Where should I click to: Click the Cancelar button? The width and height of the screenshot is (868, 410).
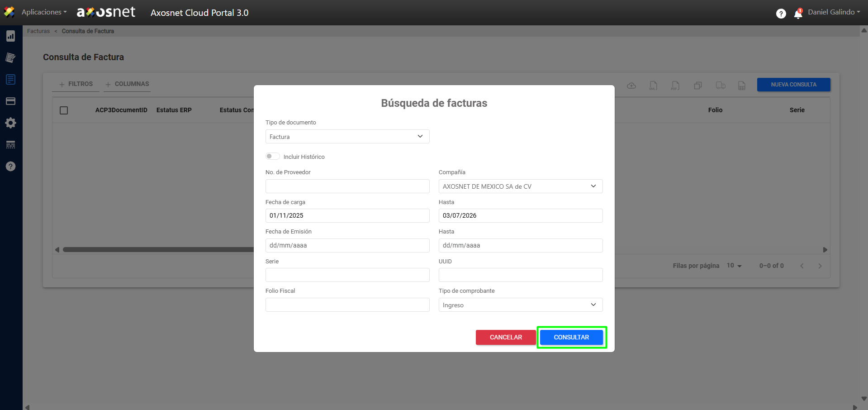506,338
